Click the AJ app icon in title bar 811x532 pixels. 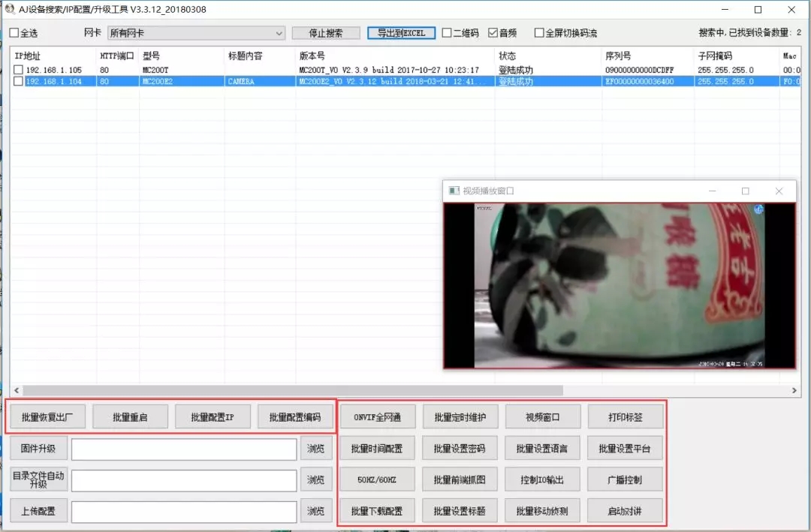[x=10, y=10]
